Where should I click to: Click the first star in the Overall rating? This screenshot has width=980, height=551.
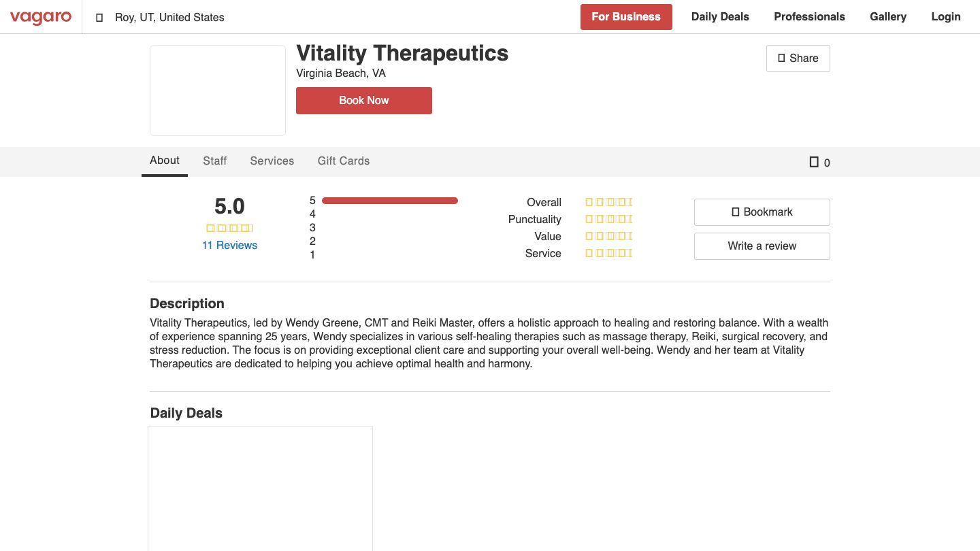[589, 202]
